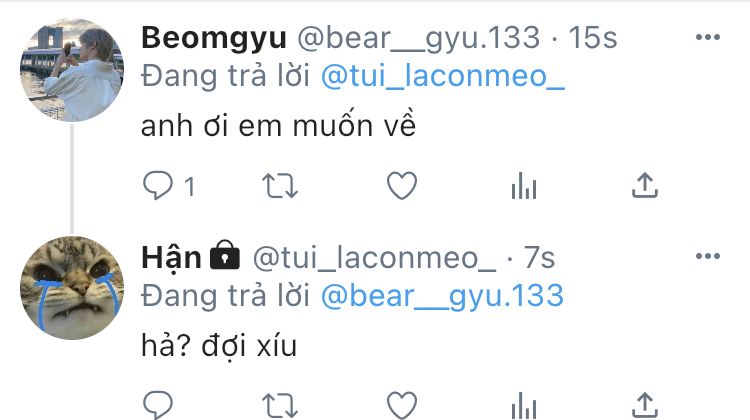
Task: View analytics for Hận's tweet
Action: pyautogui.click(x=524, y=406)
